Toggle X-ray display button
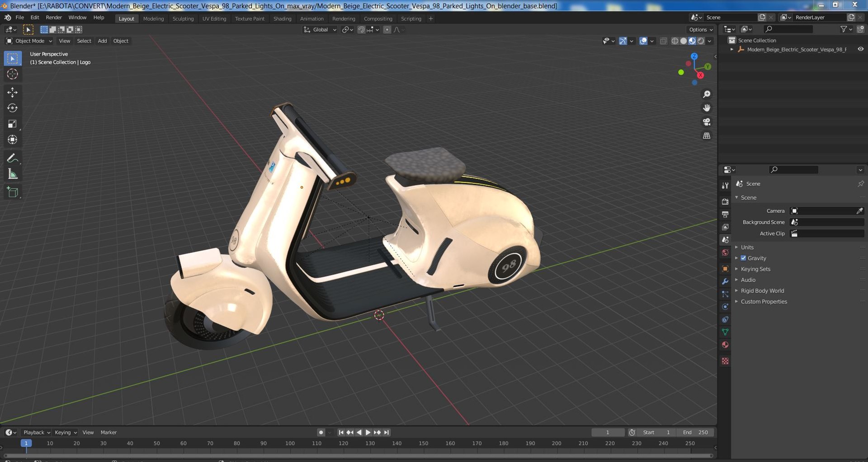 pyautogui.click(x=663, y=41)
